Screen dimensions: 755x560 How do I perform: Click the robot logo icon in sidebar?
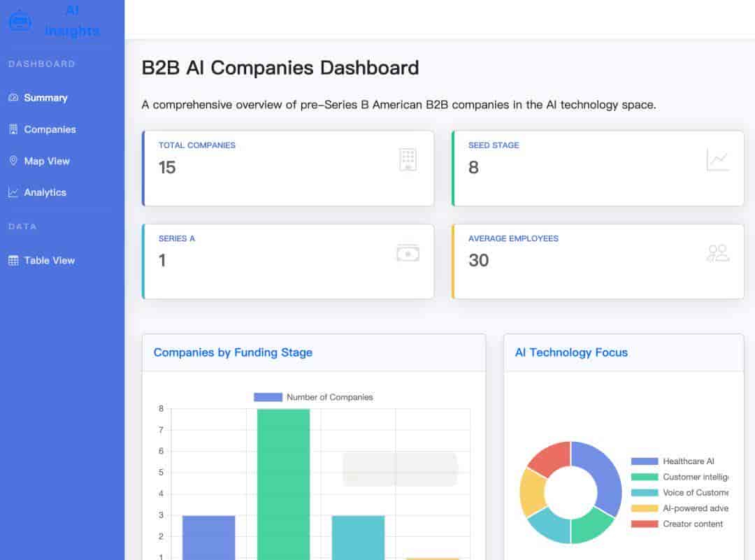(20, 21)
